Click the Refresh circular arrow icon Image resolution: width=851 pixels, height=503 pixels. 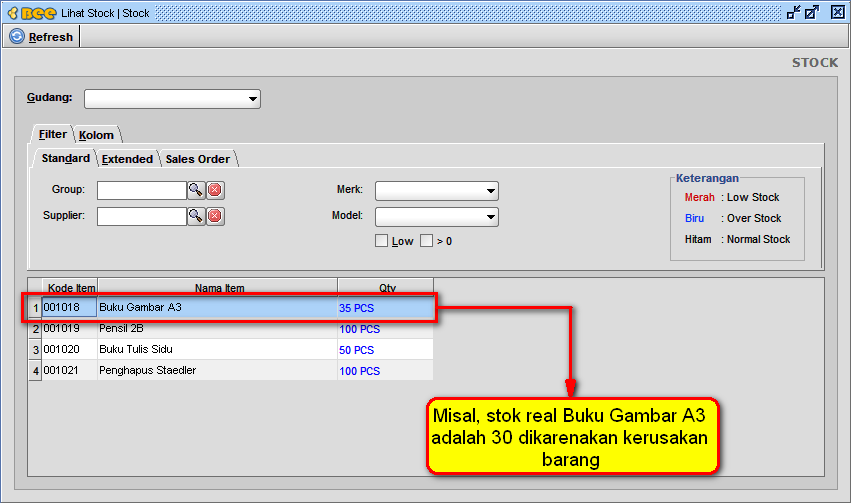17,36
